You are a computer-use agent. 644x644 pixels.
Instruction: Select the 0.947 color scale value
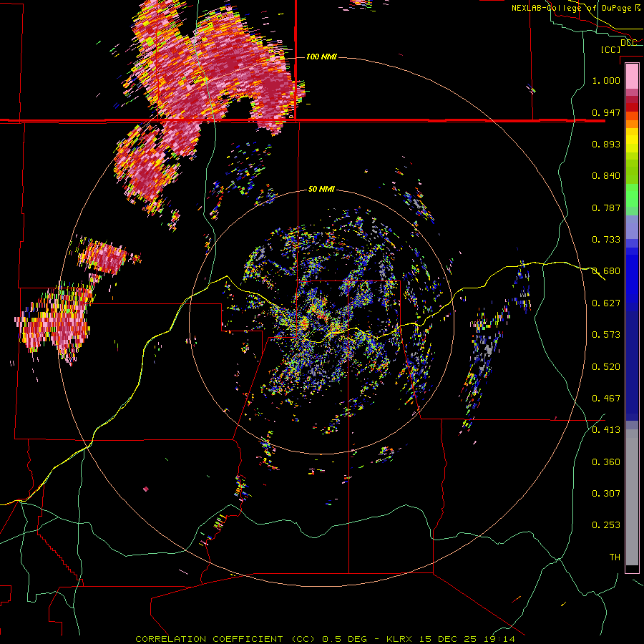point(606,112)
